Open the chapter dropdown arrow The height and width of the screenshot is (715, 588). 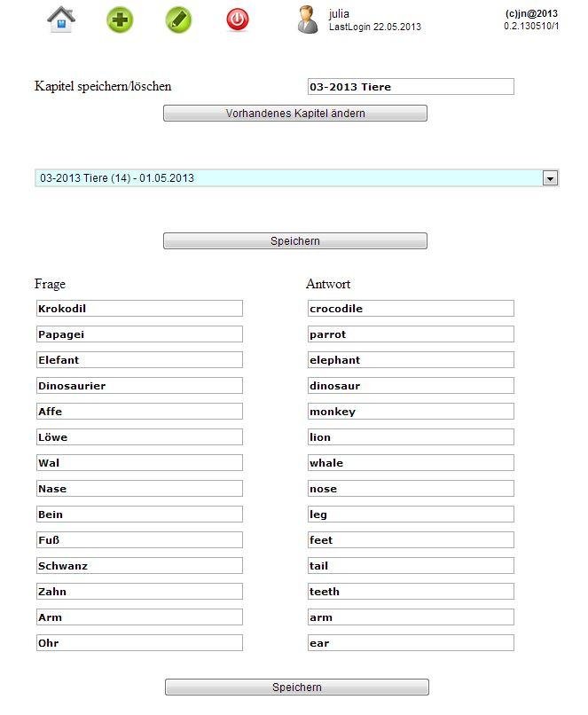pyautogui.click(x=550, y=178)
